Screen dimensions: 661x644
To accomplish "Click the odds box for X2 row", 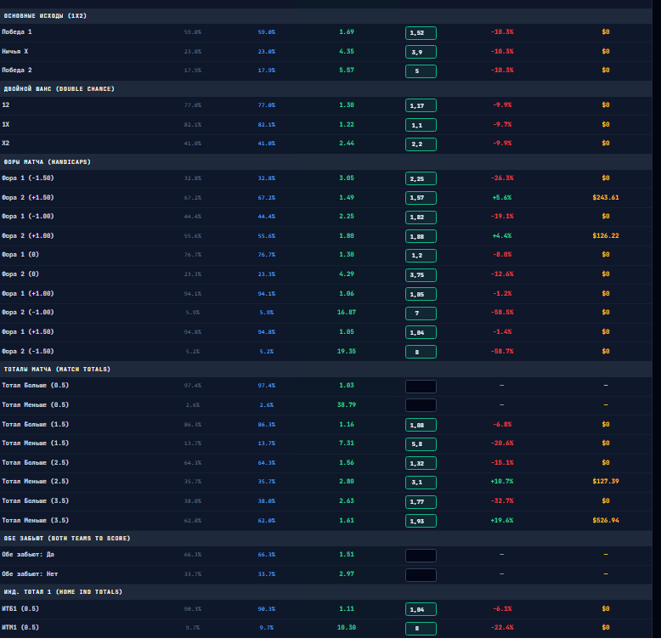I will pos(421,144).
